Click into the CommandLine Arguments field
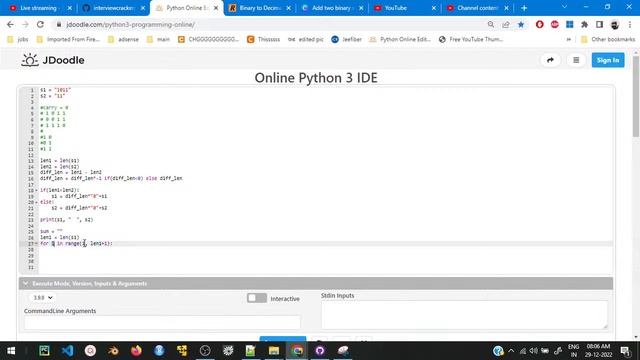Viewport: 640px width, 360px height. click(162, 322)
